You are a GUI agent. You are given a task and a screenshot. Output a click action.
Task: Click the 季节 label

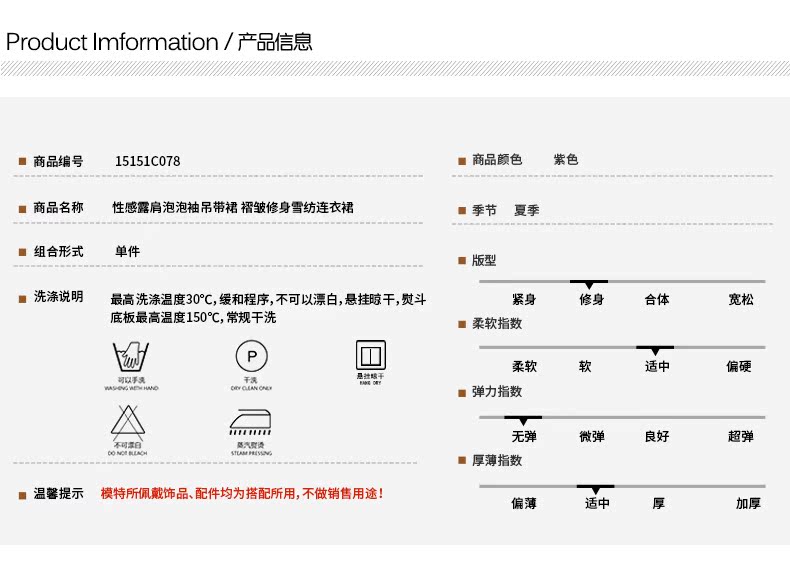click(484, 210)
